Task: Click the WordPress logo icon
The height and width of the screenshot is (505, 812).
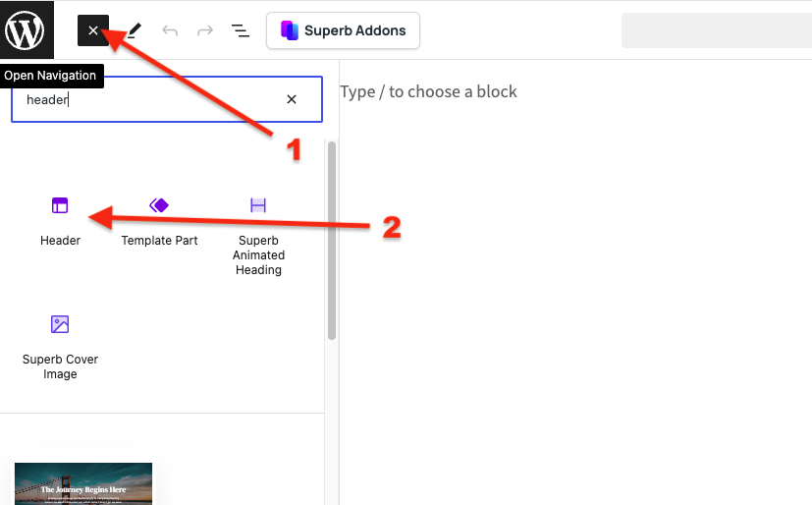Action: [x=26, y=29]
